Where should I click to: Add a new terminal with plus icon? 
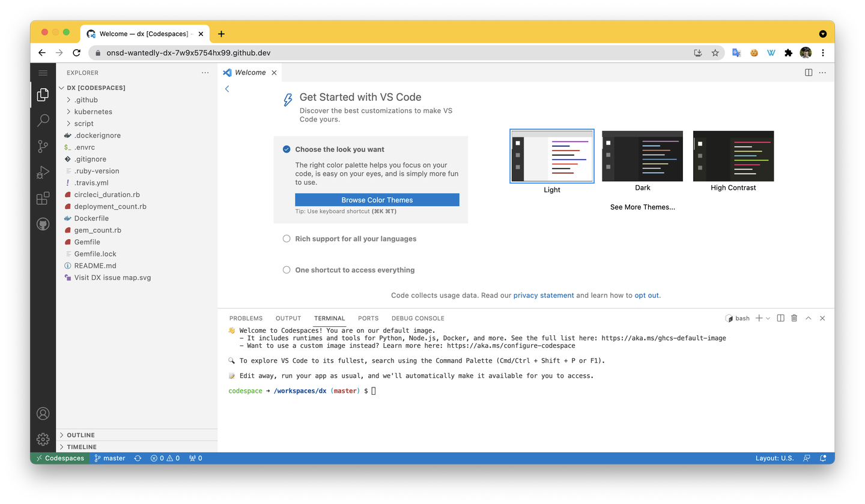759,318
